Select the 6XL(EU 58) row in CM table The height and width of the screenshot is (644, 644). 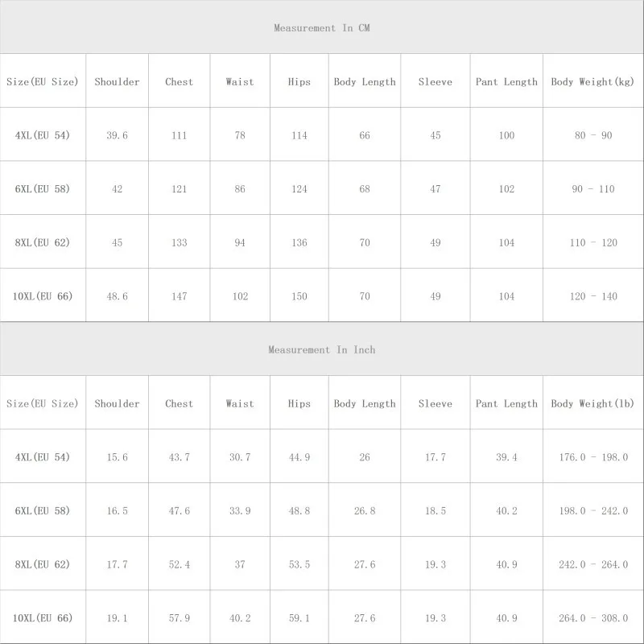tap(43, 189)
